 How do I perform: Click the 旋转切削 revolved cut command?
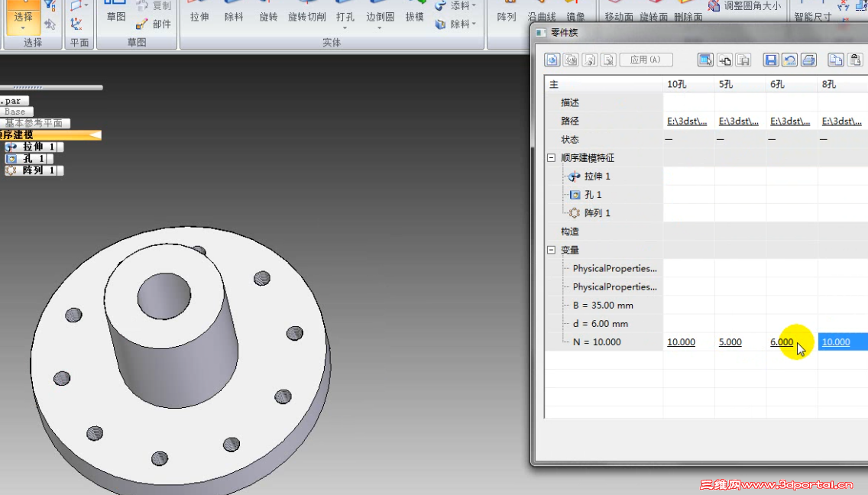click(x=306, y=12)
